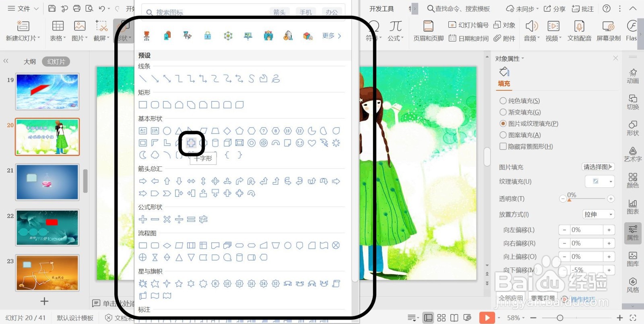Viewport: 644px width, 324px height.
Task: Select the right arrow in arrows section
Action: (x=143, y=181)
